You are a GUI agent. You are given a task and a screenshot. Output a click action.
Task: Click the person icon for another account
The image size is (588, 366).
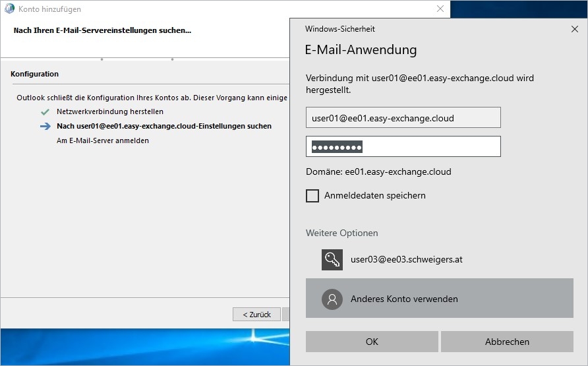point(332,299)
